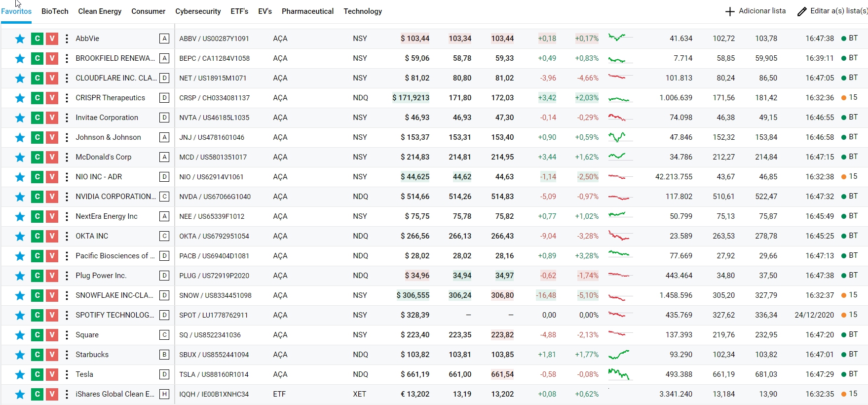868x405 pixels.
Task: Expand the options menu for OKTA INC
Action: (67, 236)
